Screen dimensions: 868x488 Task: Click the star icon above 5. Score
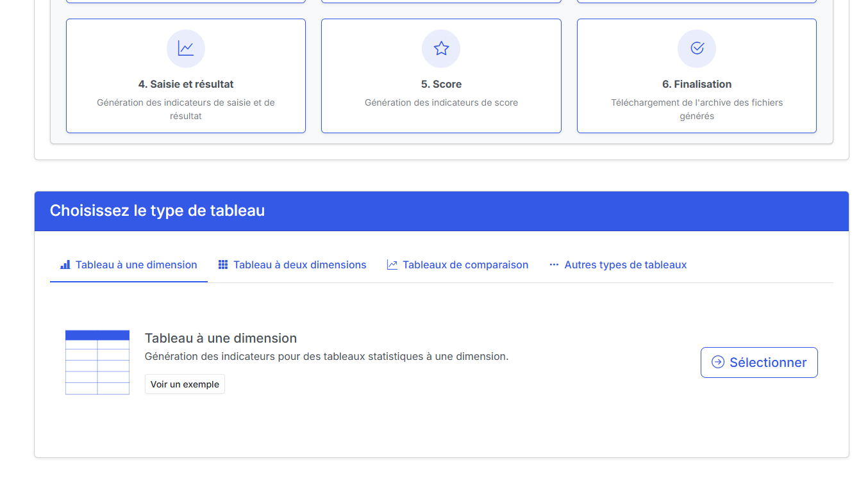pyautogui.click(x=441, y=48)
